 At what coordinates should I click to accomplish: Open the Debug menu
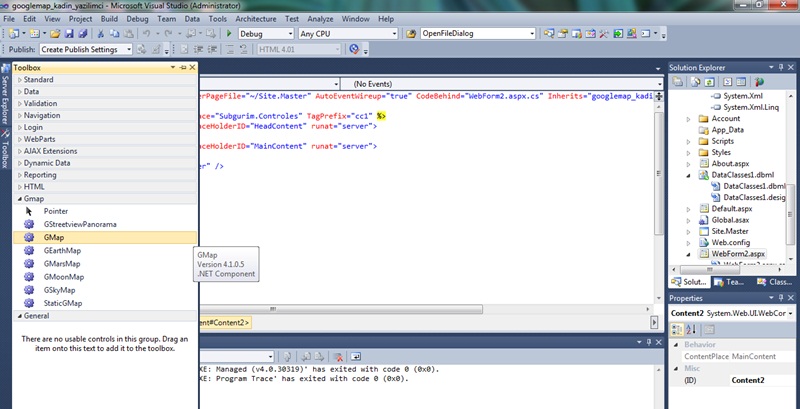137,19
